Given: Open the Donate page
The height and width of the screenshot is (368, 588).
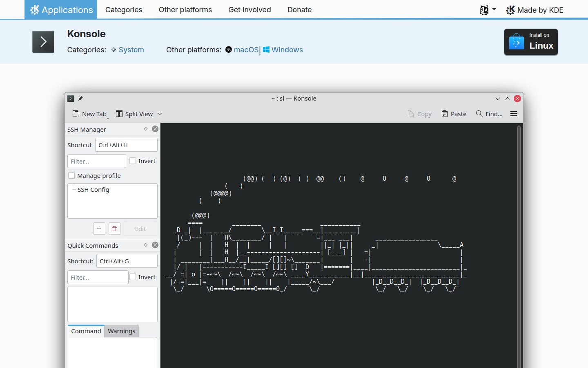Looking at the screenshot, I should coord(299,9).
